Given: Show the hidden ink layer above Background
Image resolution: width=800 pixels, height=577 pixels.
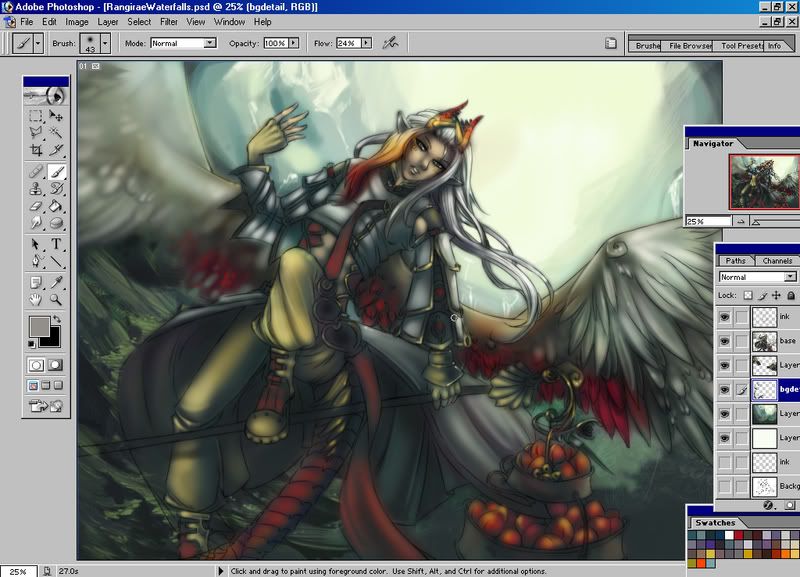Looking at the screenshot, I should (x=724, y=462).
